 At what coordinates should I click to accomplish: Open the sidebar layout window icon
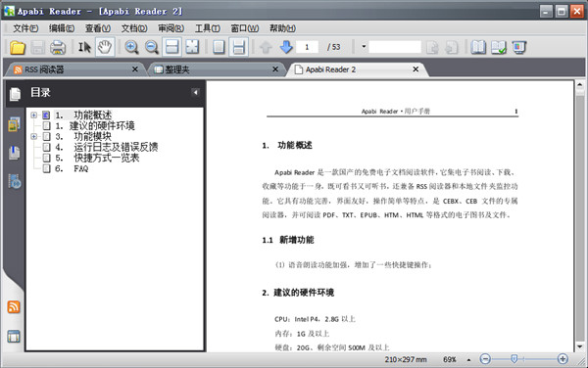(x=14, y=337)
